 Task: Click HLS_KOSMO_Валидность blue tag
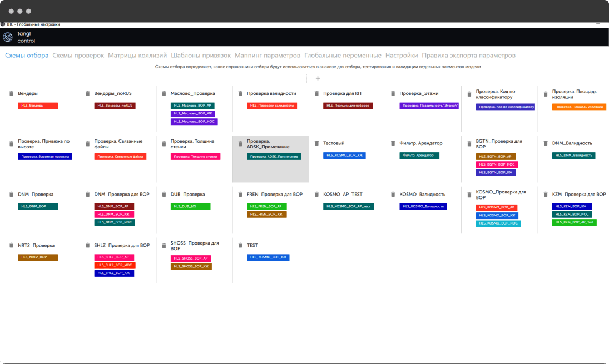tap(423, 206)
